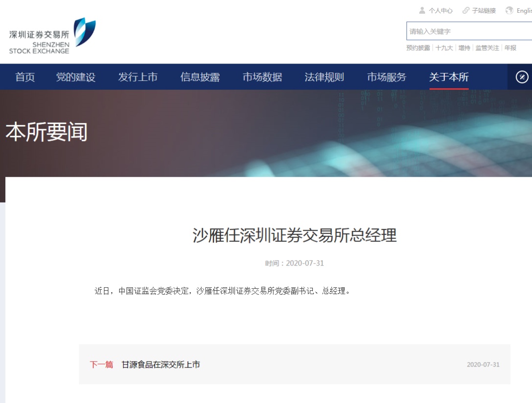
Task: Switch to the 关于本所 tab
Action: click(x=449, y=77)
